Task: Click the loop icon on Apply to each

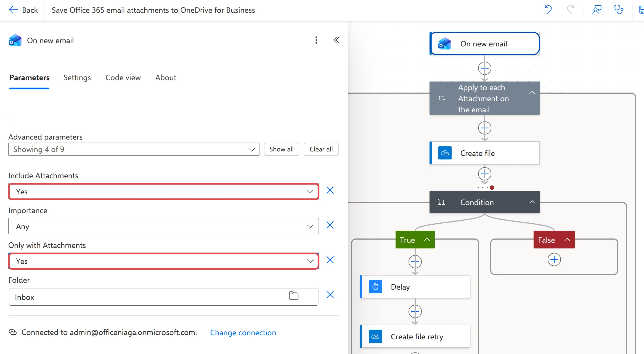Action: coord(442,98)
